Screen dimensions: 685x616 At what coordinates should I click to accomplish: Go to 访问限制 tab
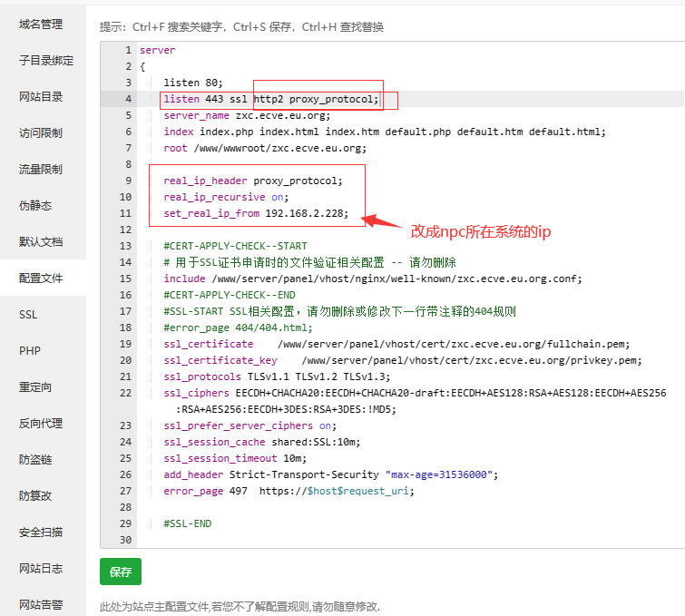(41, 132)
